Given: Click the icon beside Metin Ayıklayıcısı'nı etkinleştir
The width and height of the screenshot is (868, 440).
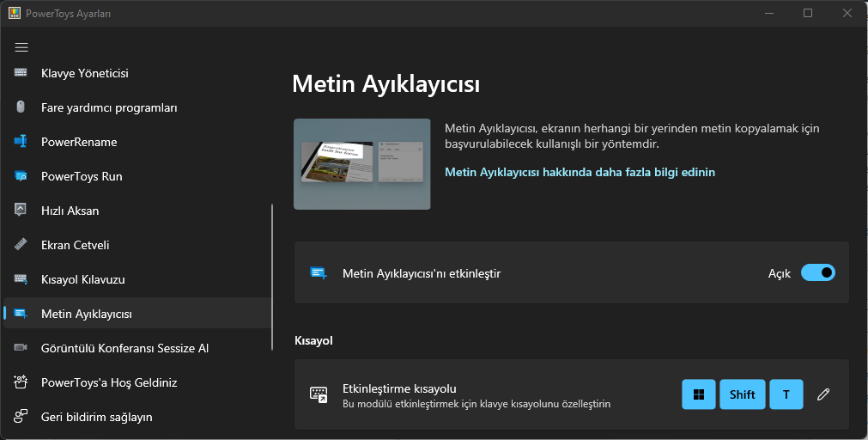Looking at the screenshot, I should click(x=319, y=272).
